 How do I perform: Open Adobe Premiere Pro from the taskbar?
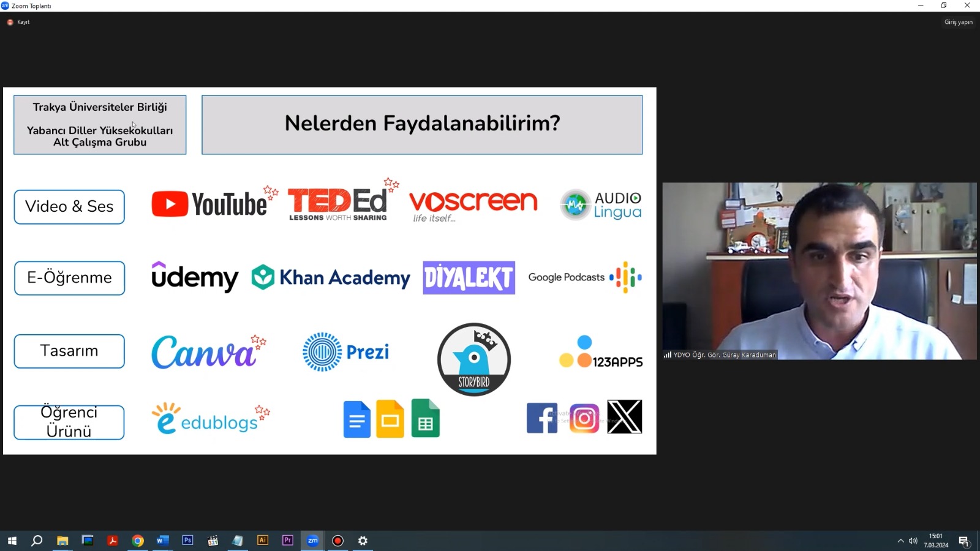tap(288, 541)
